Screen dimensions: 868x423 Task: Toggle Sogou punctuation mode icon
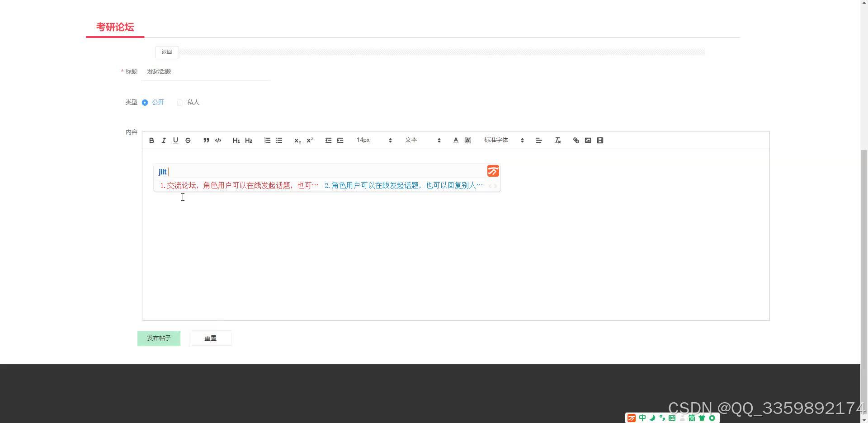(662, 418)
